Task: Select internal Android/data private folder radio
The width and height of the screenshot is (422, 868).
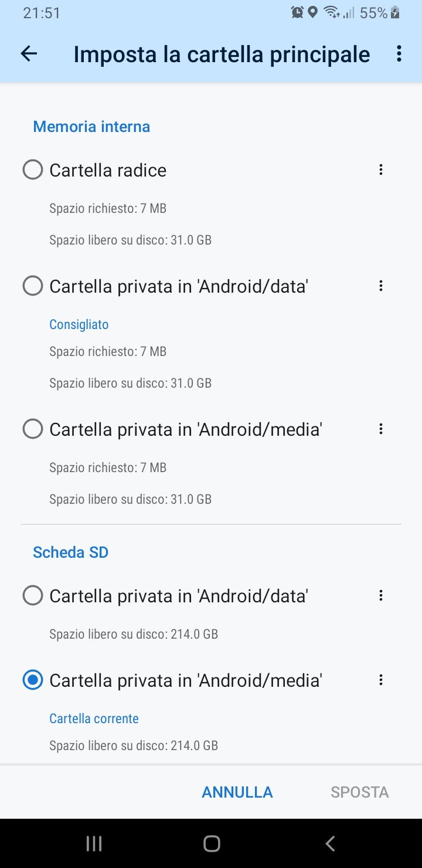Action: tap(32, 286)
